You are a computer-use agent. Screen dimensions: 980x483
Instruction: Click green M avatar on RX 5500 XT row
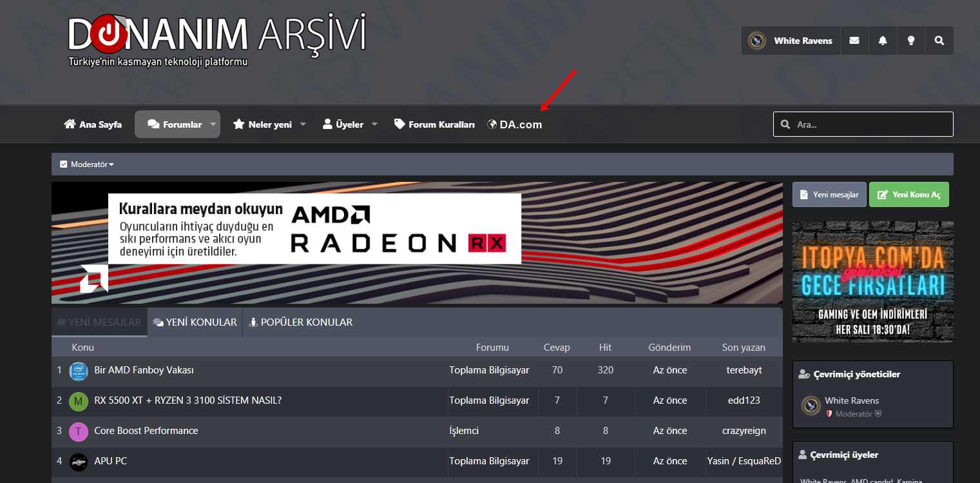78,401
